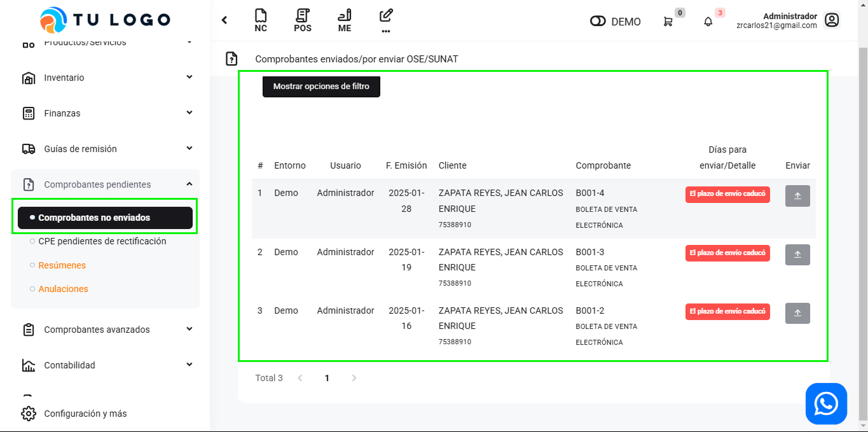Click Mostrar opciones de filtro button
This screenshot has height=432, width=868.
(321, 87)
